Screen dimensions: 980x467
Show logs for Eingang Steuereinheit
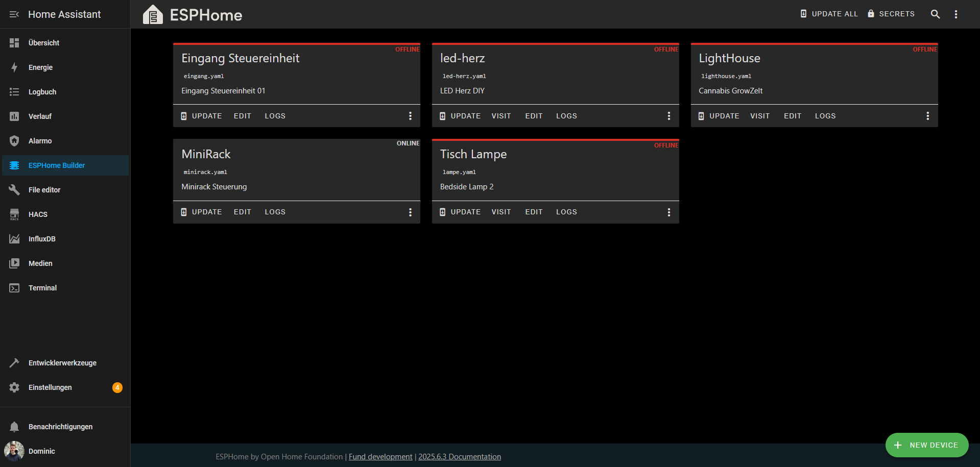pyautogui.click(x=275, y=116)
